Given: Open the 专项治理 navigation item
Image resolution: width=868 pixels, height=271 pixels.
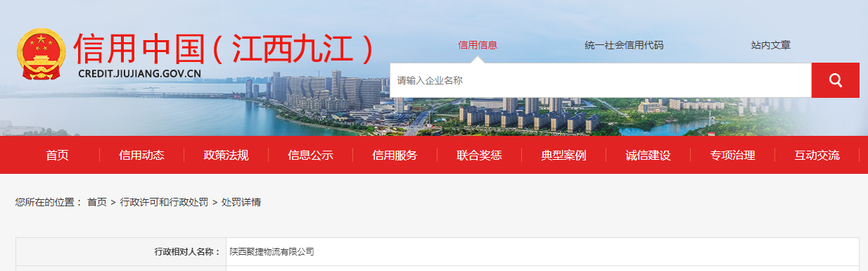Looking at the screenshot, I should click(x=732, y=156).
